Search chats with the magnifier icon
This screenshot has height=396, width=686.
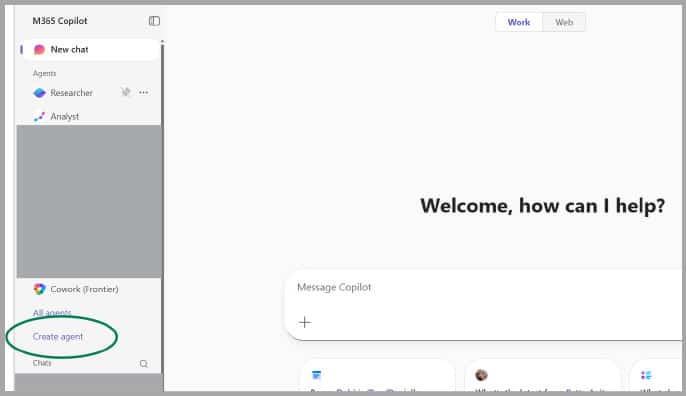click(x=144, y=364)
